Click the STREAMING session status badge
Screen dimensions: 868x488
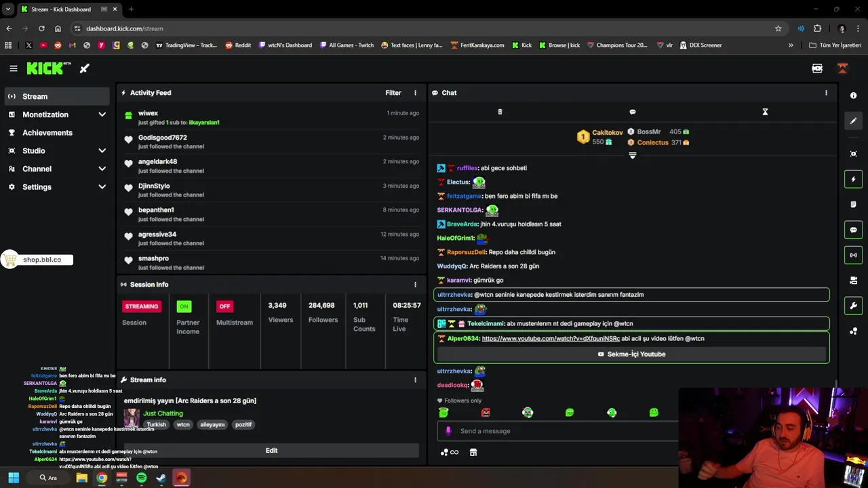coord(142,306)
